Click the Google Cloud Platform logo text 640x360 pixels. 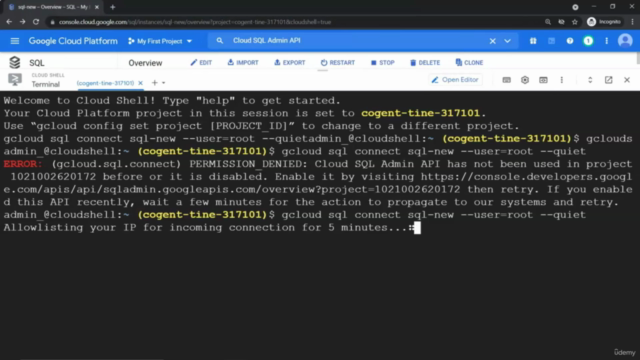click(73, 41)
